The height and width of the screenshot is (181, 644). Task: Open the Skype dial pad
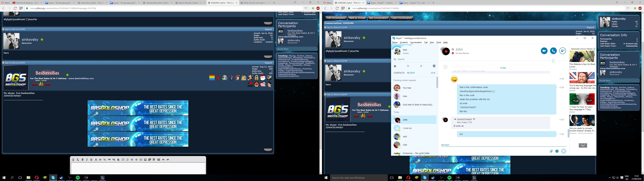408,66
